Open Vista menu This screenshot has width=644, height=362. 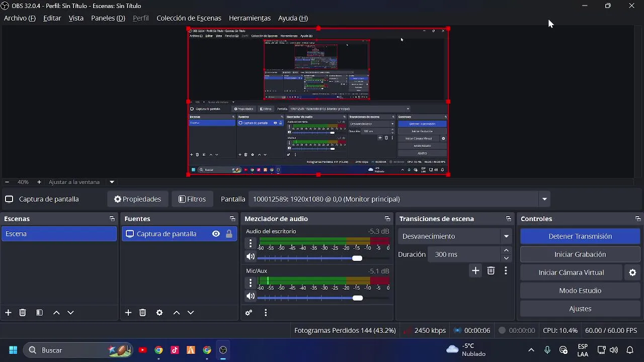click(x=76, y=18)
